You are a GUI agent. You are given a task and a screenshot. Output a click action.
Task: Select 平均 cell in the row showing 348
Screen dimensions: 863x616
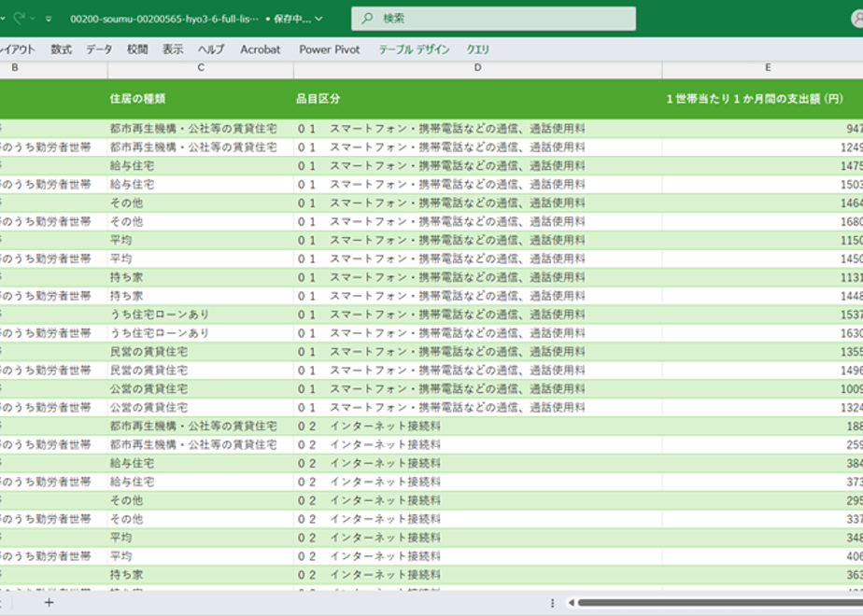(201, 538)
